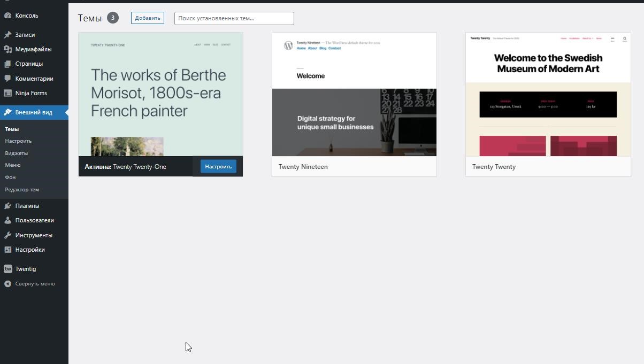Open the Медиафайлы menu item
The height and width of the screenshot is (364, 644).
click(34, 49)
